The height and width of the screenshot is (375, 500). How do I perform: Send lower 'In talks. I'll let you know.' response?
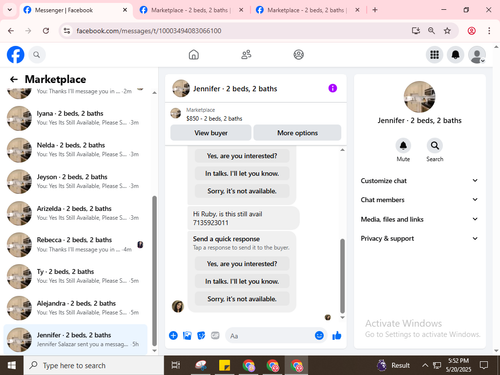[242, 281]
